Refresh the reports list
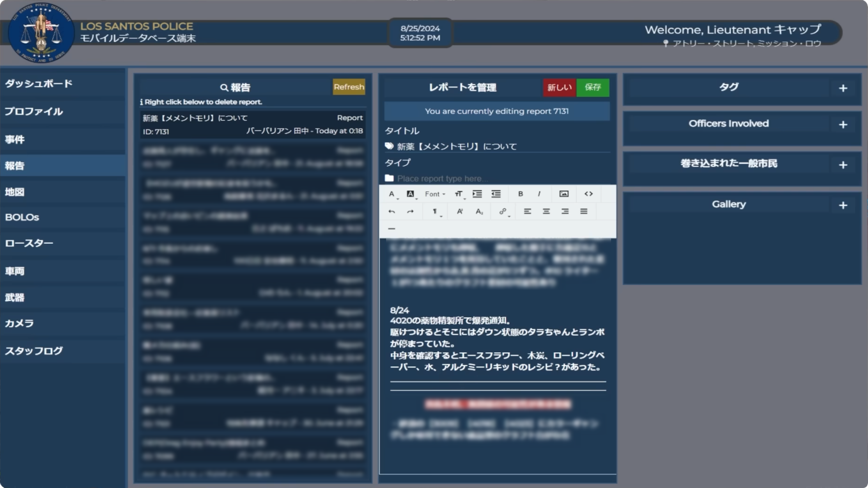Image resolution: width=868 pixels, height=488 pixels. point(349,87)
